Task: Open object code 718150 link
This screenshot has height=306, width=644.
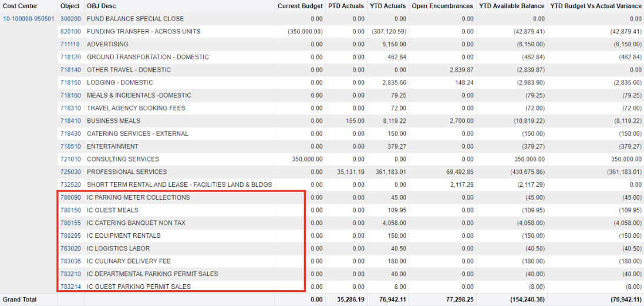Action: click(70, 83)
